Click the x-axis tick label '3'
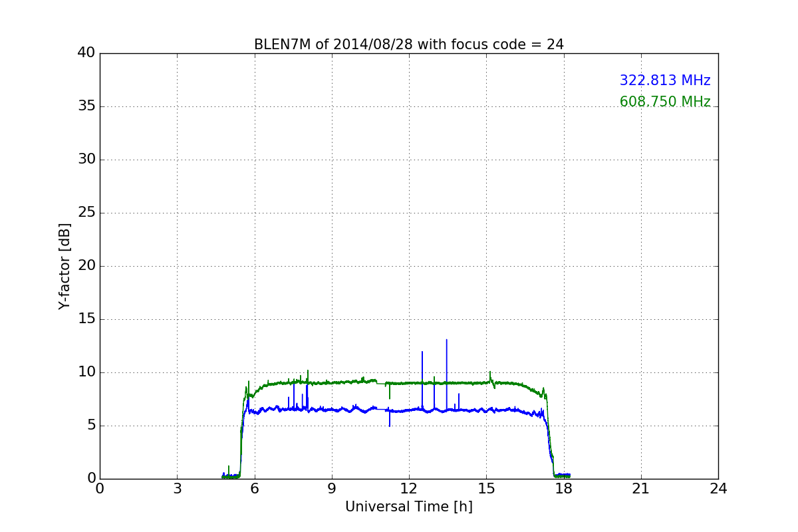 (177, 489)
